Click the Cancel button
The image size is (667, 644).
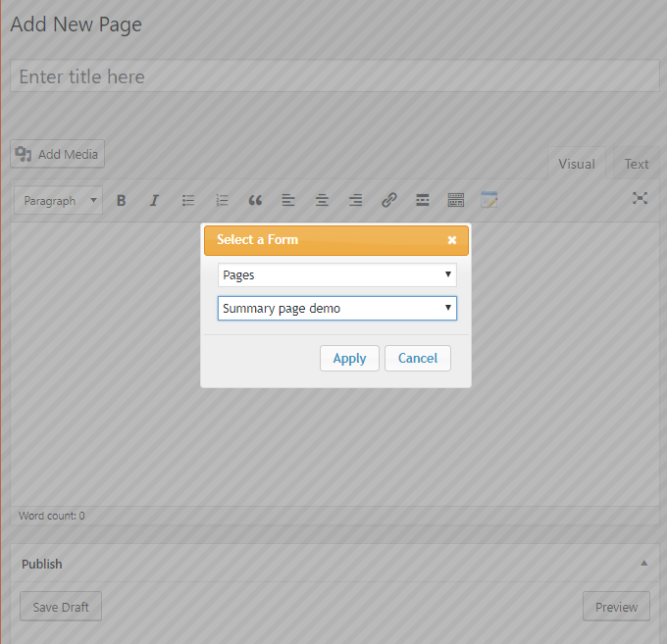(418, 359)
